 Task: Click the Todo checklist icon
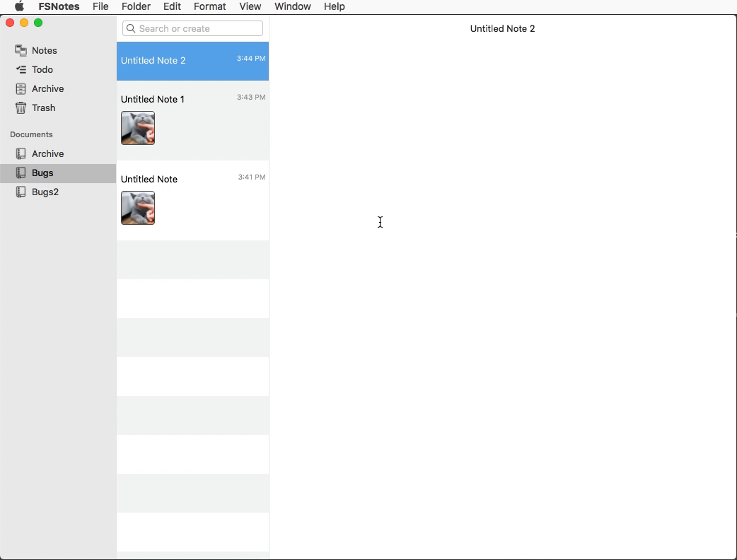coord(21,69)
